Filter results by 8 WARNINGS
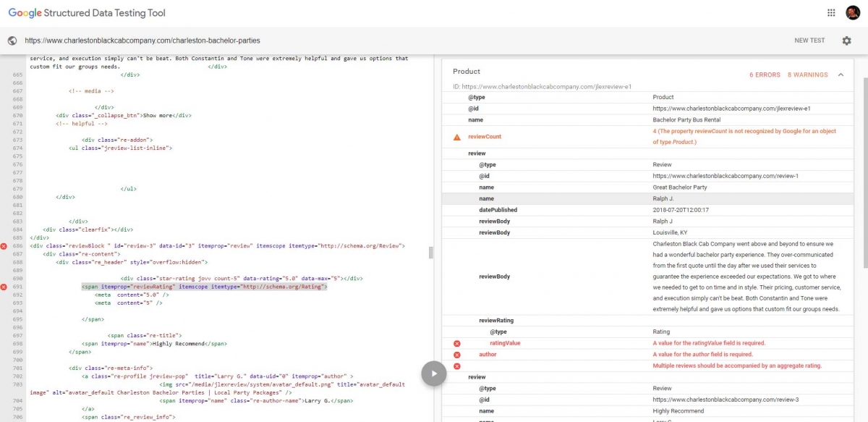The height and width of the screenshot is (422, 868). pyautogui.click(x=807, y=75)
